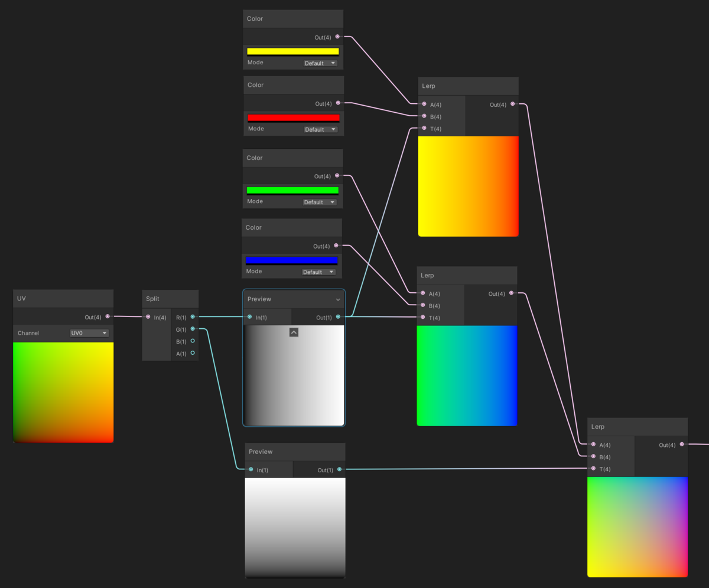
Task: Click the Out(4) port of the yellow-red Lerp node
Action: pos(513,104)
